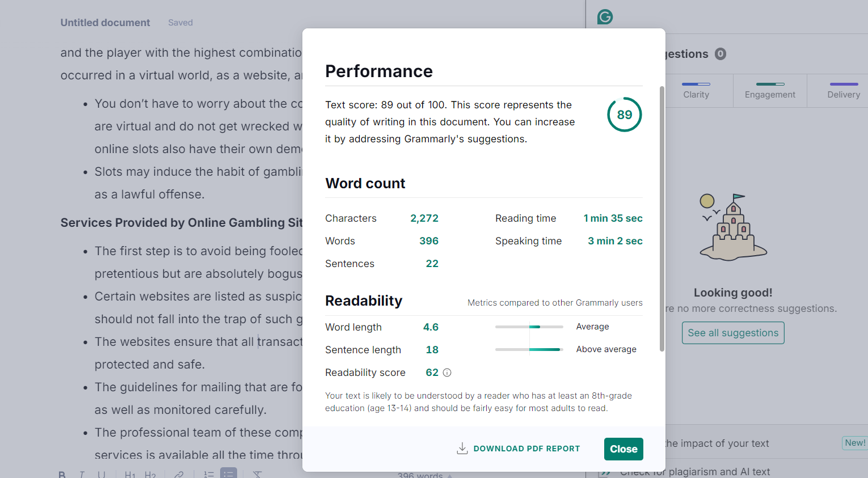Click the Above average label
Screen dimensions: 868x478
pyautogui.click(x=606, y=349)
